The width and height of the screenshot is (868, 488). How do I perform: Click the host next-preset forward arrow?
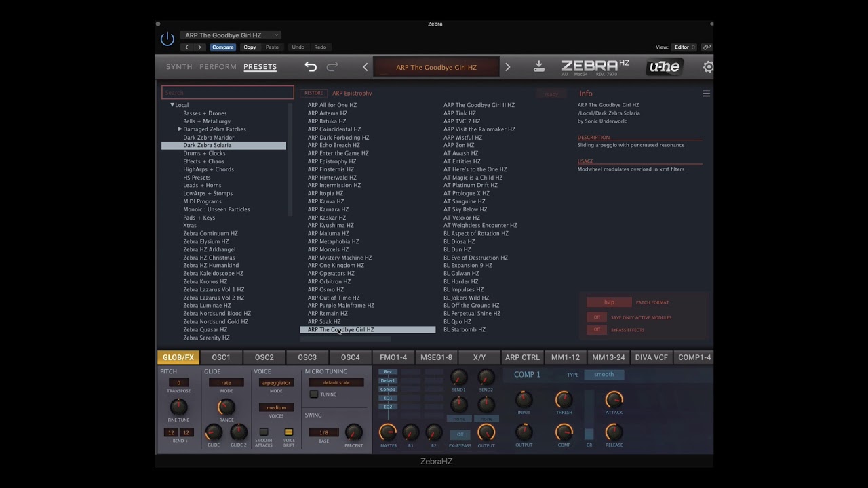[x=199, y=47]
